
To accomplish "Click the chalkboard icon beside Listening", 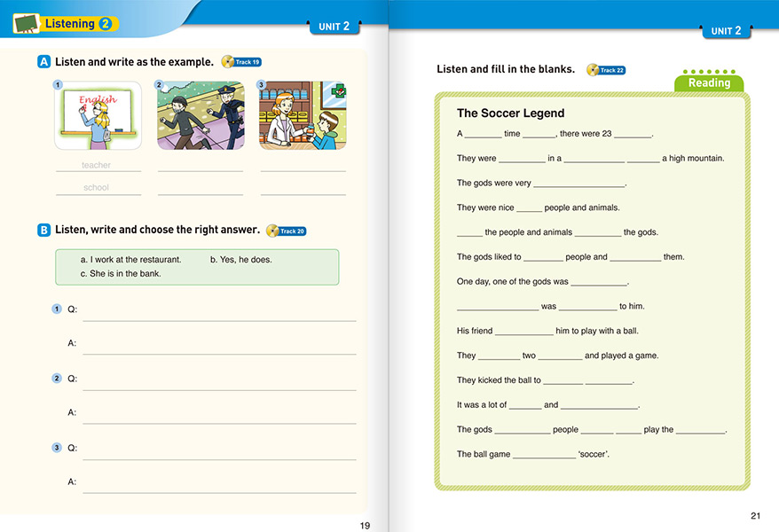I will [27, 23].
